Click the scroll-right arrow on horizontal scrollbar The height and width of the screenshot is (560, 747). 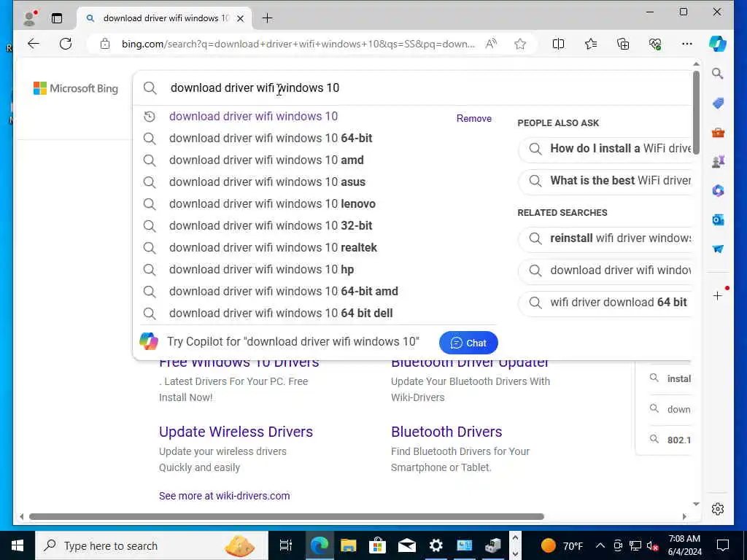pos(684,517)
